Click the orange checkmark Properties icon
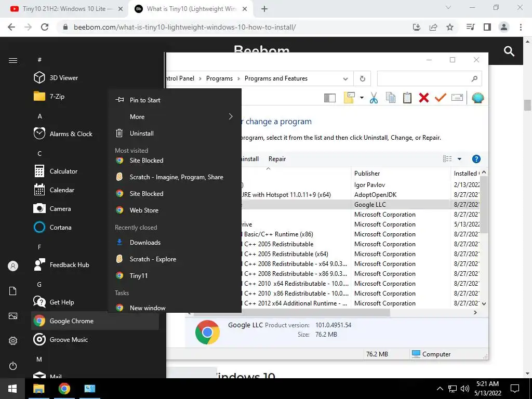Image resolution: width=532 pixels, height=399 pixels. coord(441,98)
